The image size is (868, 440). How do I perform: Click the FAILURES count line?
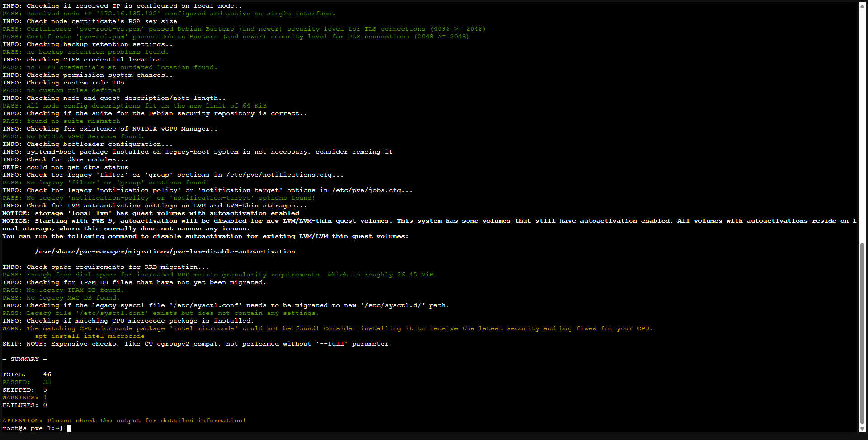pyautogui.click(x=25, y=405)
